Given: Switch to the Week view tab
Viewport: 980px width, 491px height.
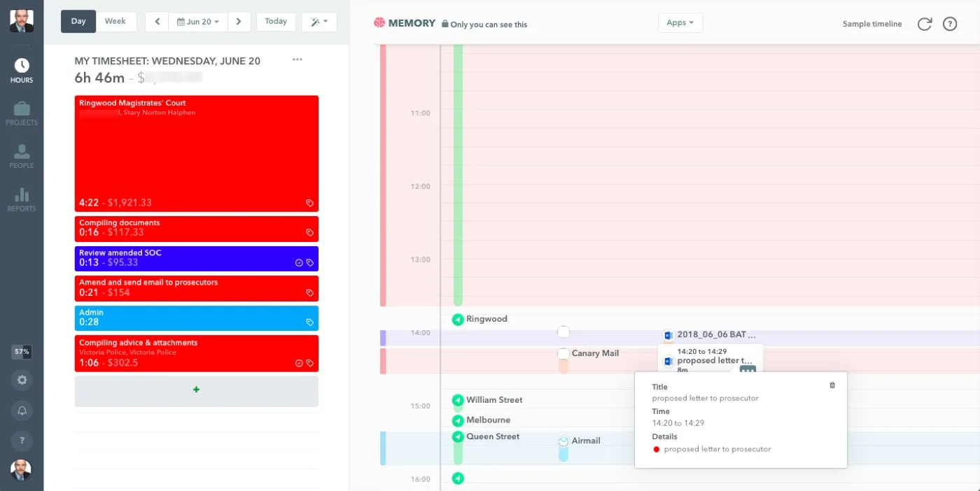Looking at the screenshot, I should pos(115,22).
